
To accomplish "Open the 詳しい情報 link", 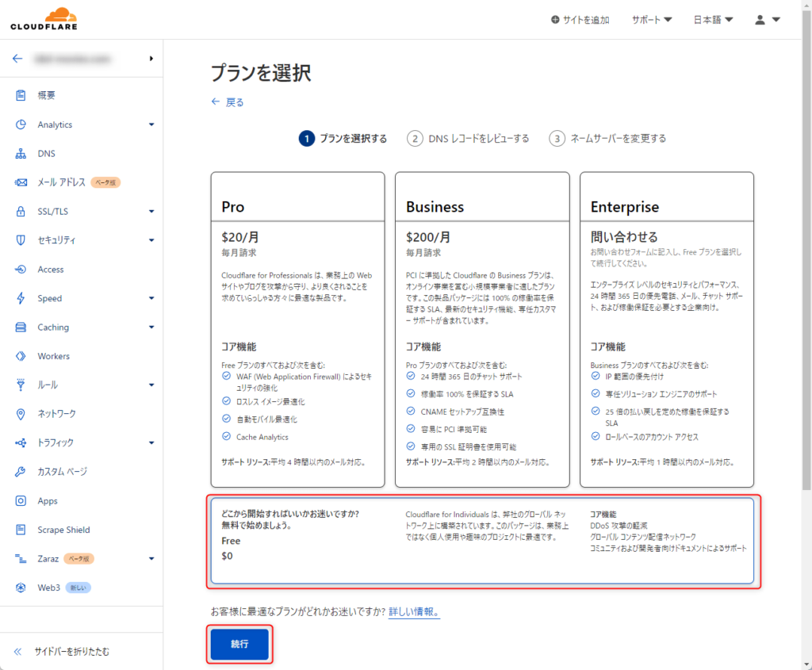I will point(414,611).
